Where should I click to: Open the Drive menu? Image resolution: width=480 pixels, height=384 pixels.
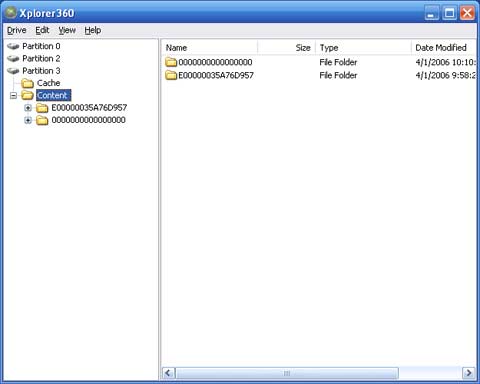point(17,30)
